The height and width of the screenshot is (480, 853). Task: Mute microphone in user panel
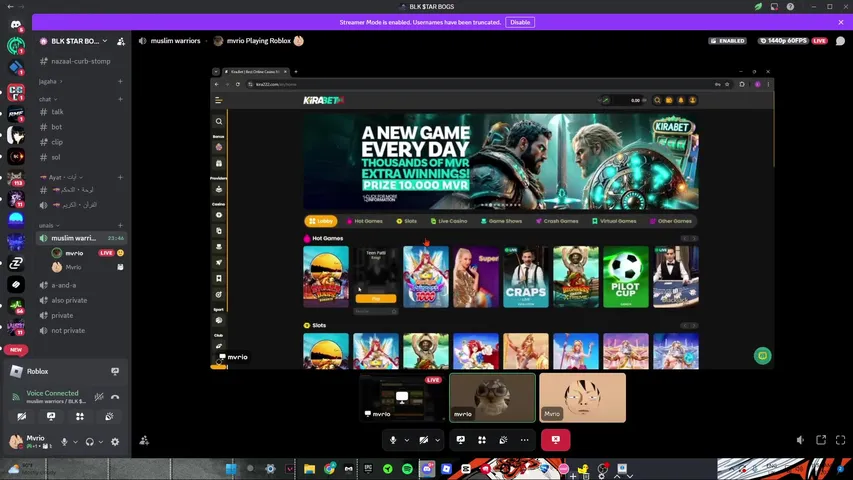coord(64,442)
